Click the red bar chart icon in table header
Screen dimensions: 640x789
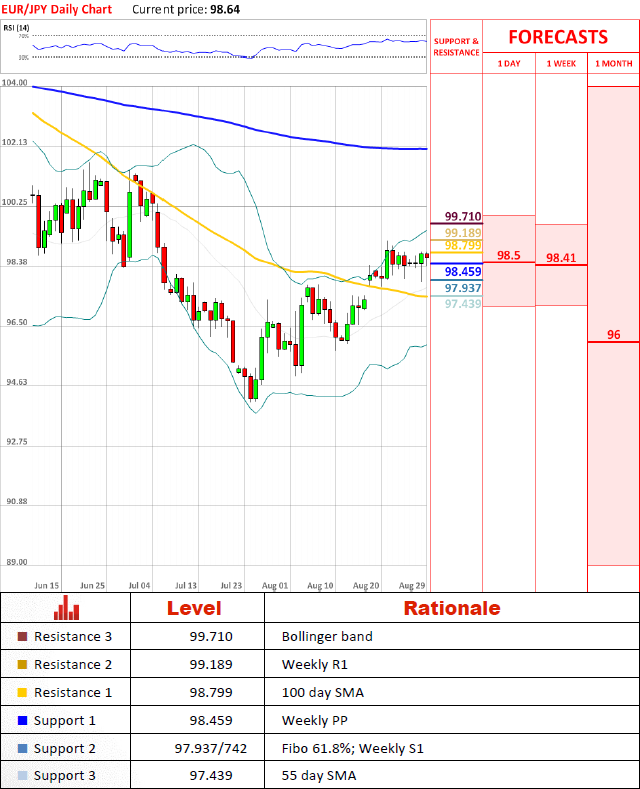[x=66, y=607]
